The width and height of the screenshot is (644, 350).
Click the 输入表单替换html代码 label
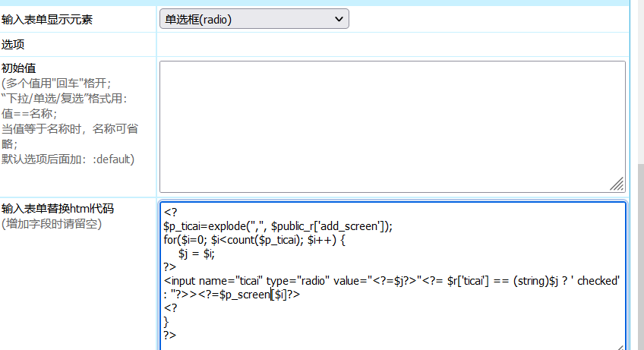[x=58, y=209]
